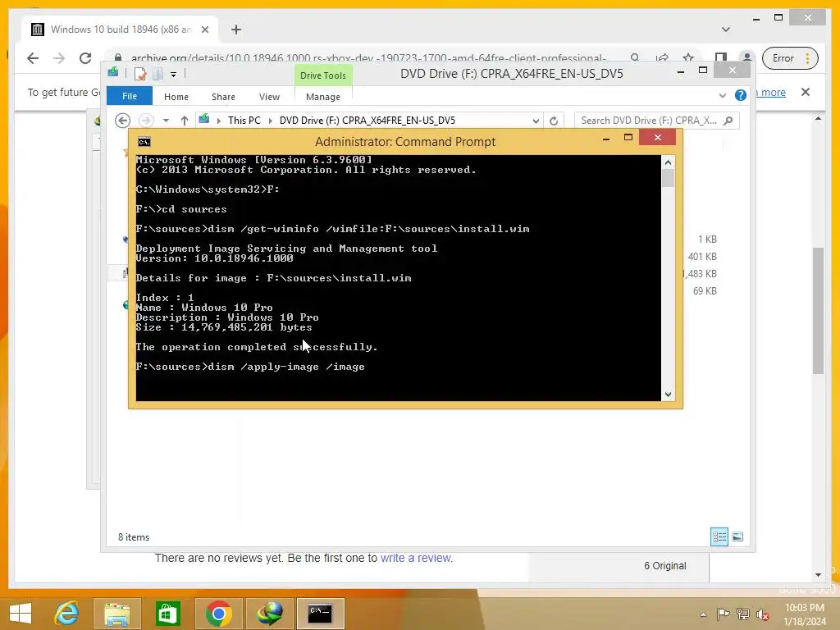The width and height of the screenshot is (840, 630).
Task: Follow the 'write a review' link
Action: pos(416,558)
